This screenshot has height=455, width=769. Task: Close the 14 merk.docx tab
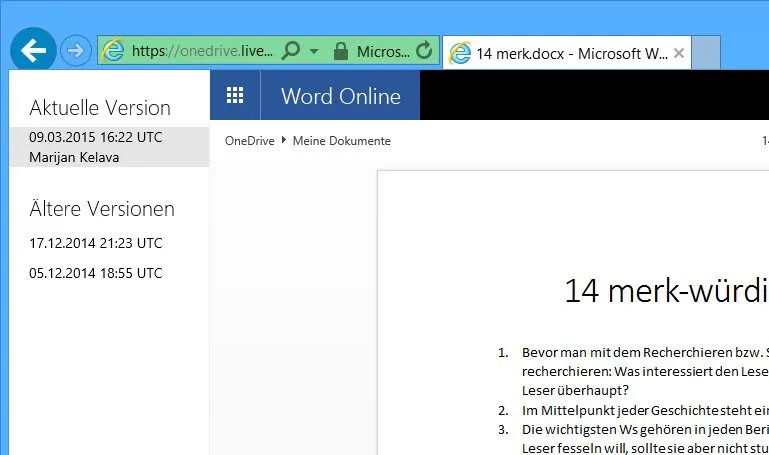[x=679, y=53]
